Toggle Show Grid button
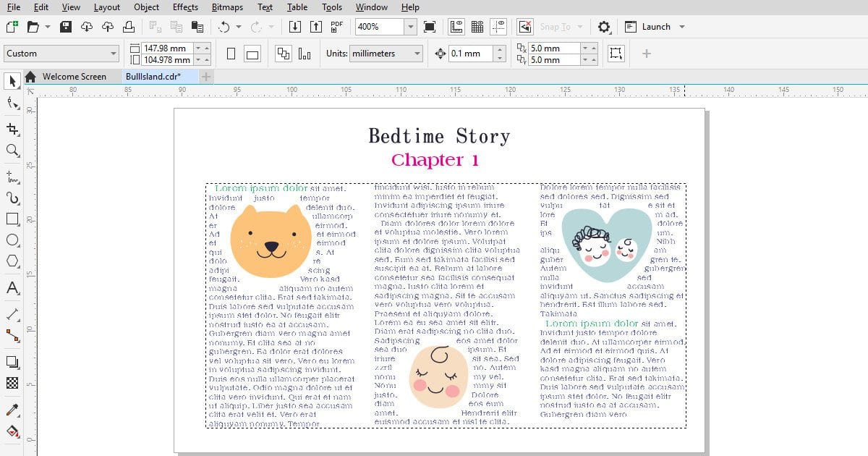The height and width of the screenshot is (456, 868). [x=477, y=27]
